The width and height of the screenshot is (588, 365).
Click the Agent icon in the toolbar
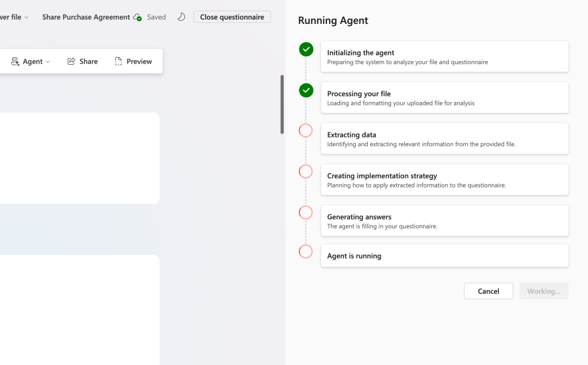click(x=15, y=61)
